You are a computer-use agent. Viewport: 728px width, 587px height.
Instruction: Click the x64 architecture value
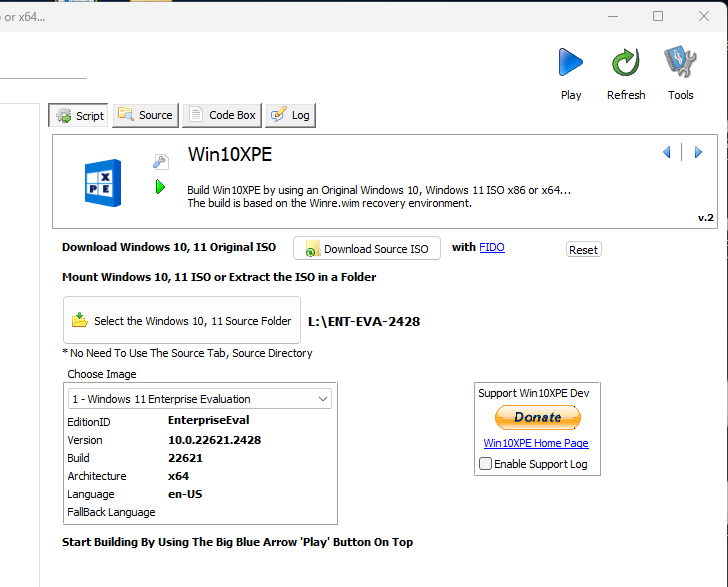click(178, 476)
